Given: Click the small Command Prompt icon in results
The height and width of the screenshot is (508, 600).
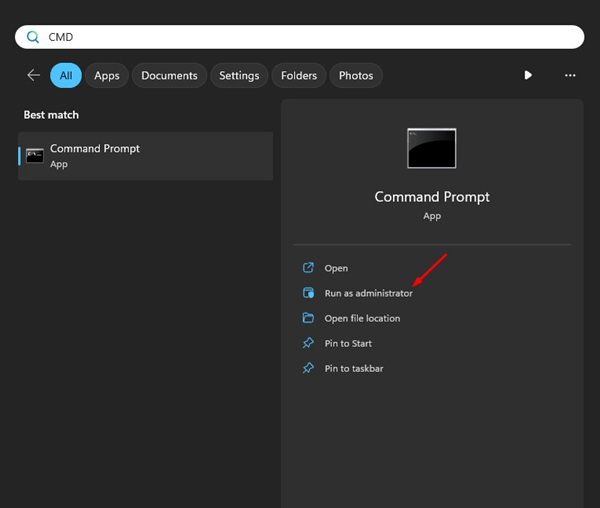Looking at the screenshot, I should pos(35,156).
